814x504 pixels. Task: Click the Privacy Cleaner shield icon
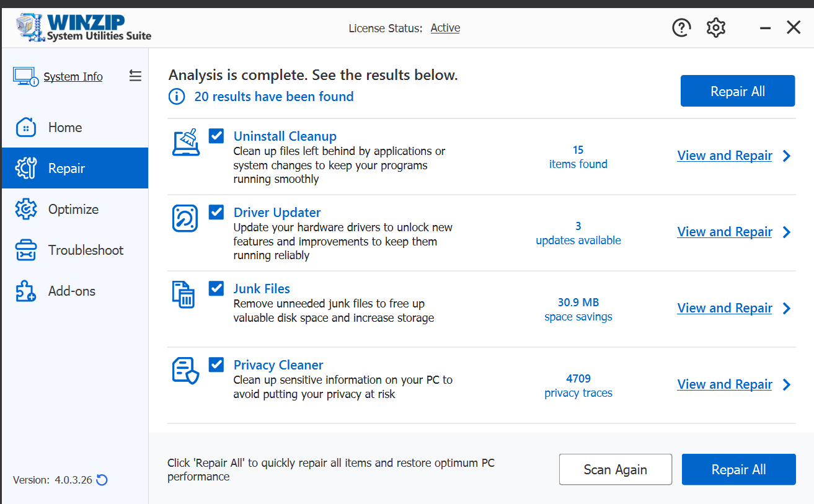(185, 371)
